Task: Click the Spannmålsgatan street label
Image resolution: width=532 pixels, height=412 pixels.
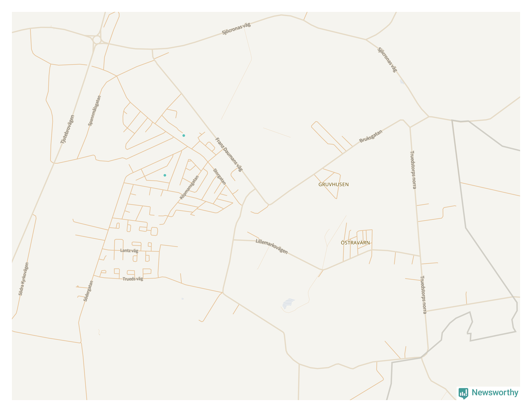Action: coord(94,111)
